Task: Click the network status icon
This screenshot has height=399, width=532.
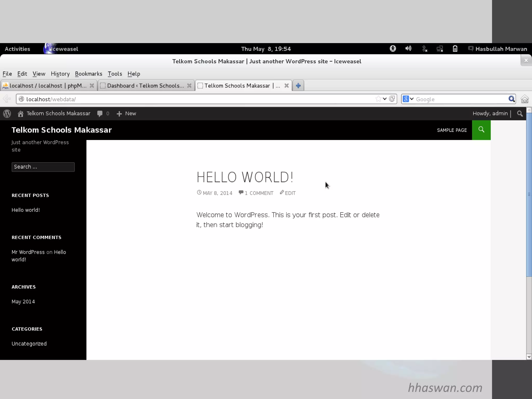Action: [x=440, y=49]
